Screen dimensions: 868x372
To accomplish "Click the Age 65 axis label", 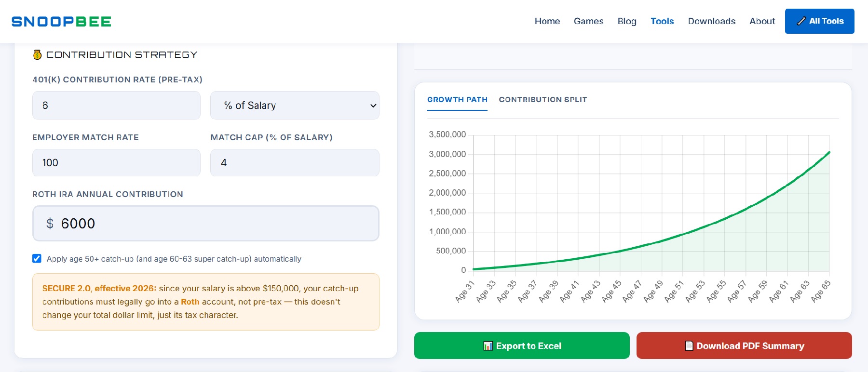I will [821, 291].
